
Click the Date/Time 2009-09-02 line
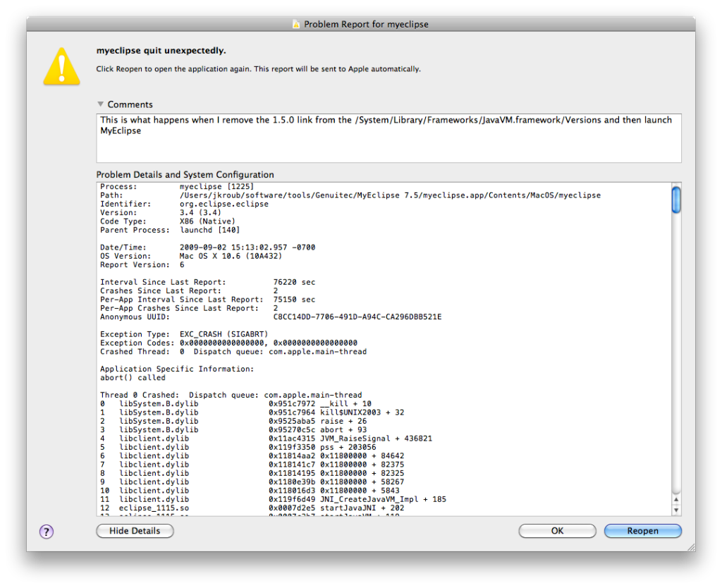(x=208, y=247)
